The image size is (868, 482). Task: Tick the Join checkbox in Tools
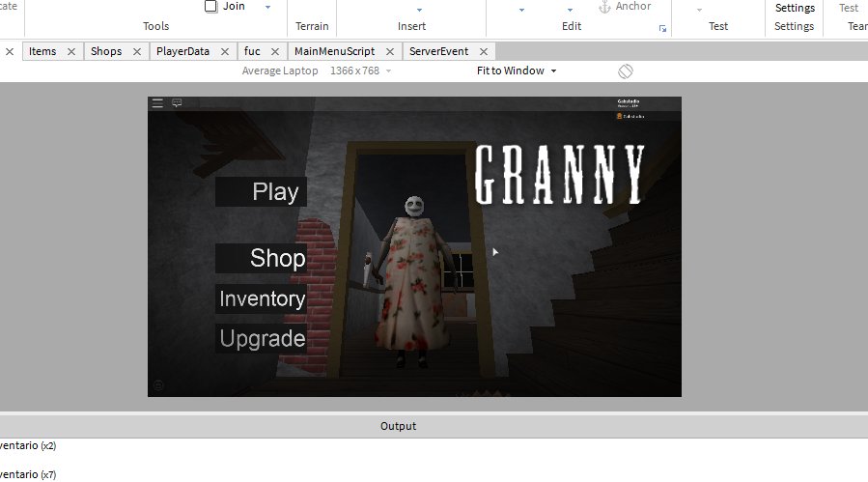coord(210,6)
